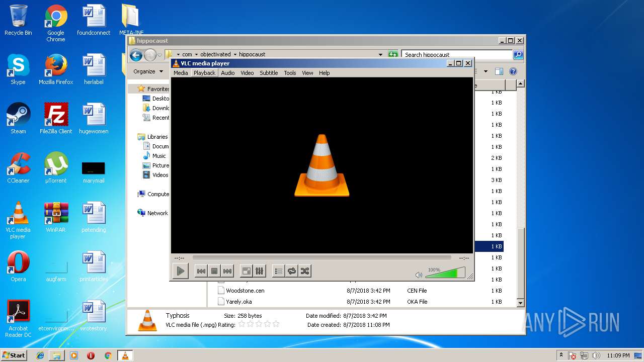Open recent pages dropdown beside forward arrow
The height and width of the screenshot is (362, 644).
point(159,55)
